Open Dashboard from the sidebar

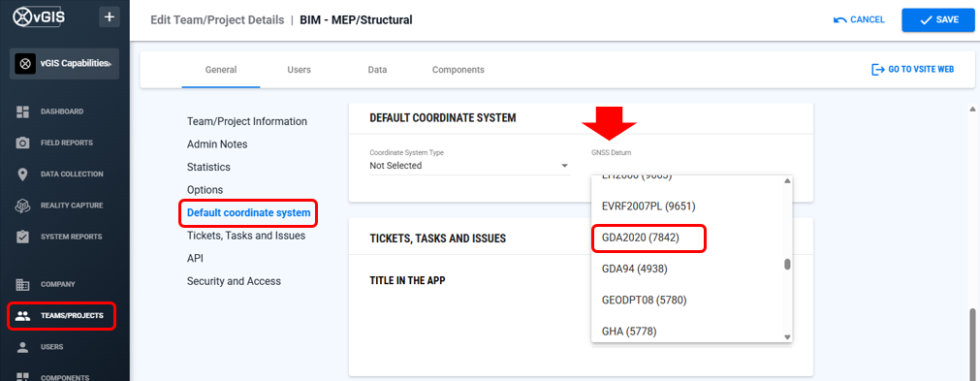click(x=62, y=111)
